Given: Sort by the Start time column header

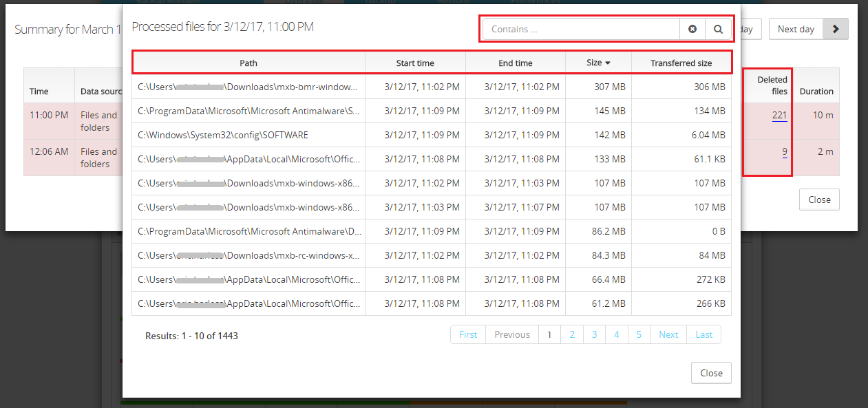Looking at the screenshot, I should click(414, 63).
